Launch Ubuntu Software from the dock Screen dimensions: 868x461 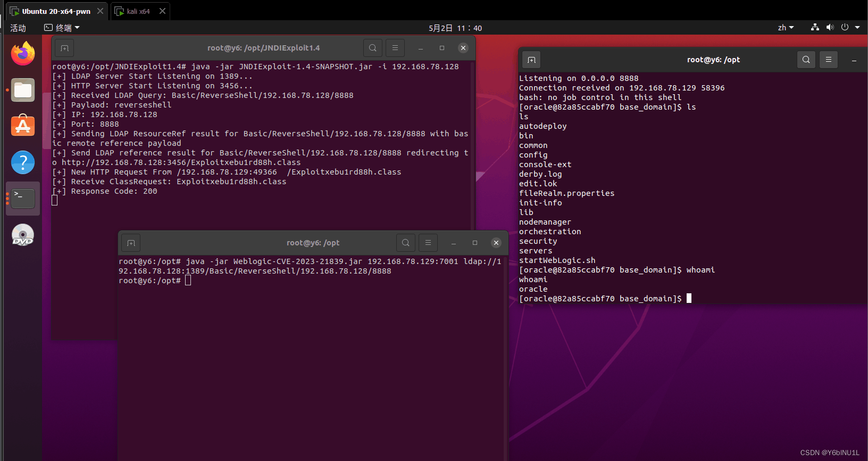(23, 126)
